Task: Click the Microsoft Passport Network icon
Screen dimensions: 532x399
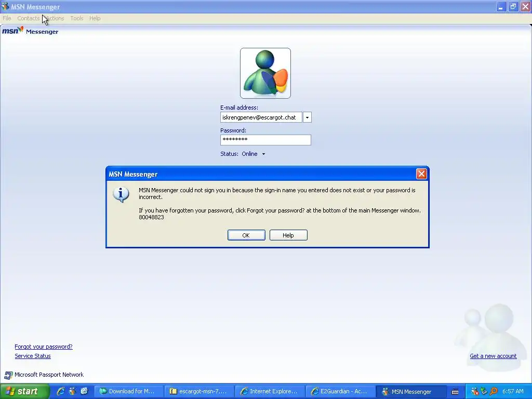Action: pyautogui.click(x=8, y=375)
